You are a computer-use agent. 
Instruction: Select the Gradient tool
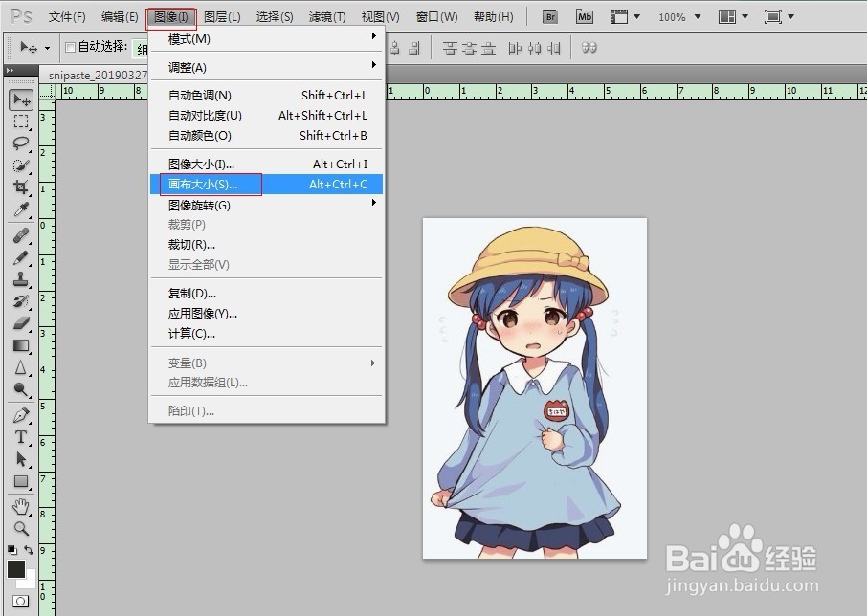click(x=21, y=346)
